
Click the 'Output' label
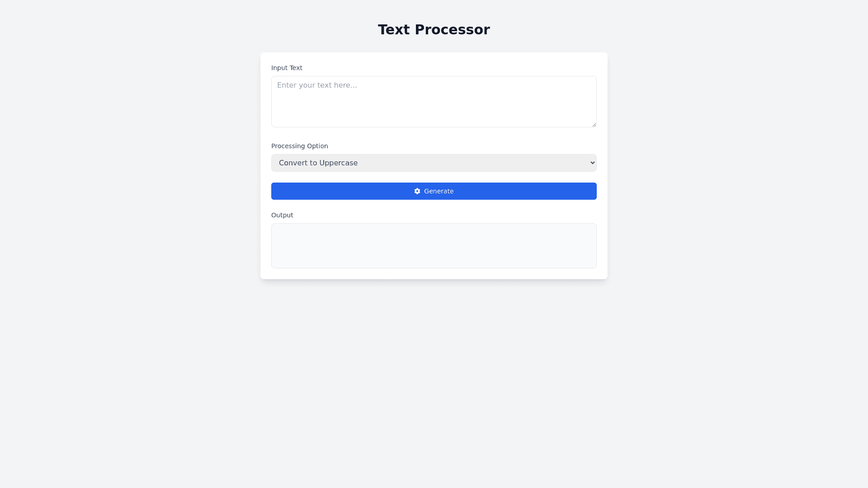[282, 215]
